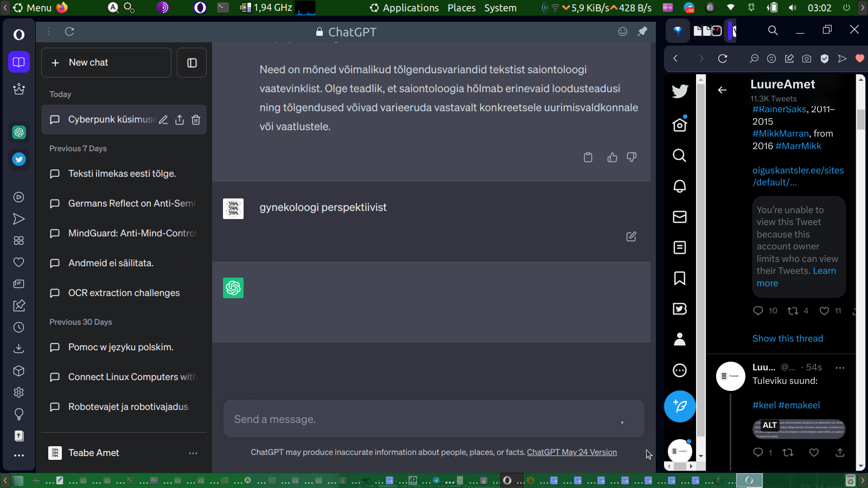Open Bookmarks heart icon in the Opera sidebar
The height and width of the screenshot is (488, 868).
coord(19,262)
